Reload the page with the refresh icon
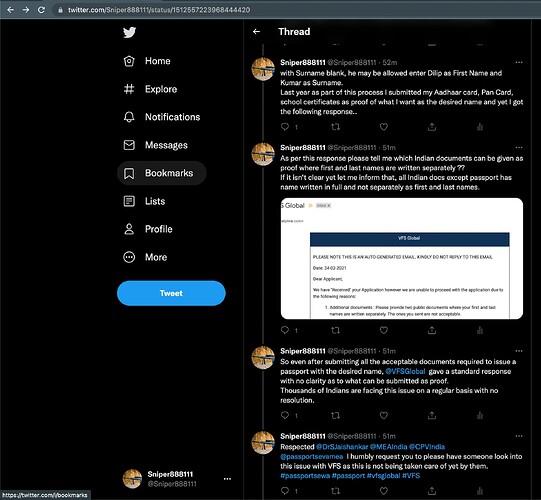This screenshot has width=541, height=500. 41,10
